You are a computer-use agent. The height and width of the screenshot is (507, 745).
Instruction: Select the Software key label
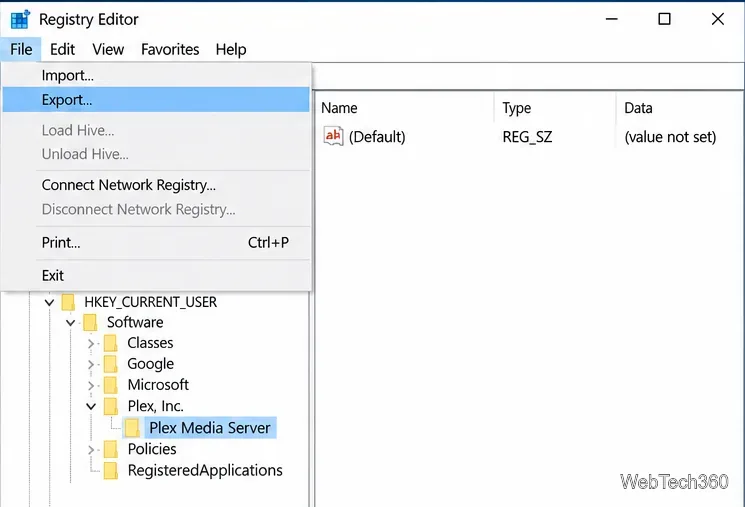click(x=135, y=322)
